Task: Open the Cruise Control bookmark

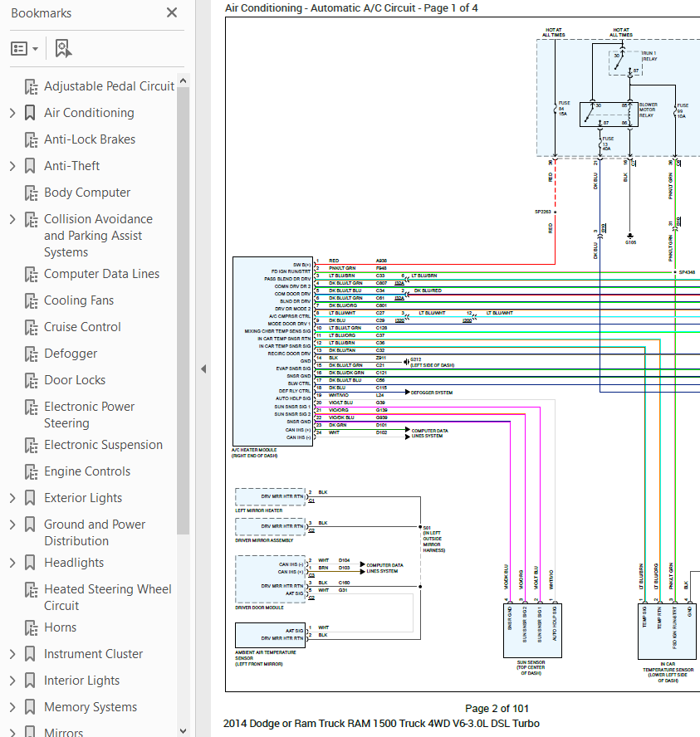Action: [82, 327]
